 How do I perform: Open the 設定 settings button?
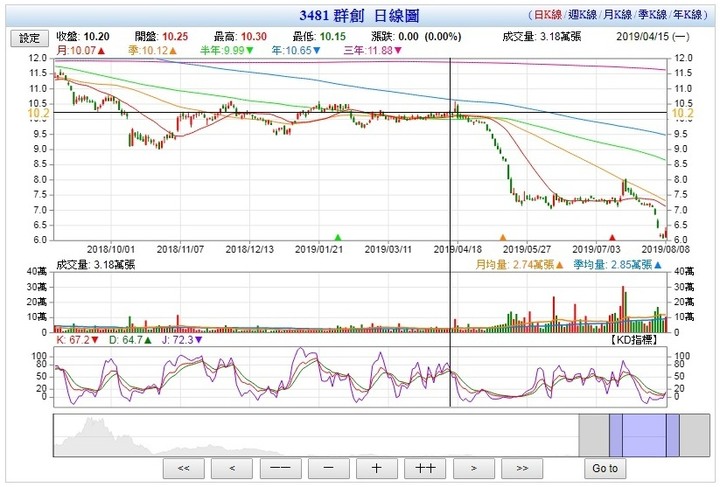(29, 39)
